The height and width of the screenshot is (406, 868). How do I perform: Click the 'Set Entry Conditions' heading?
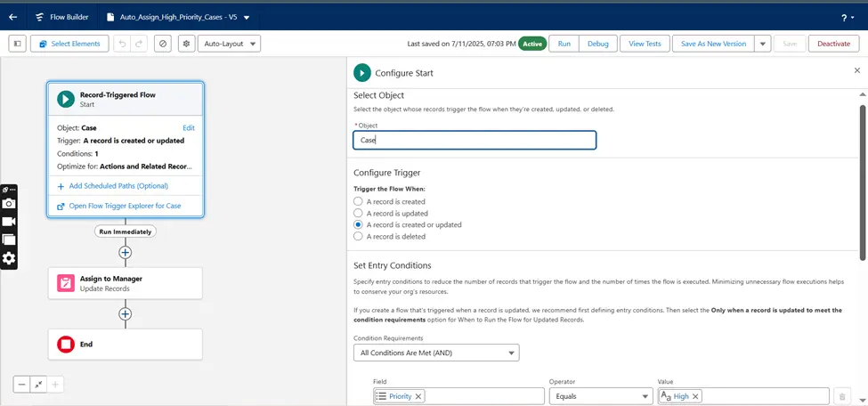tap(393, 265)
